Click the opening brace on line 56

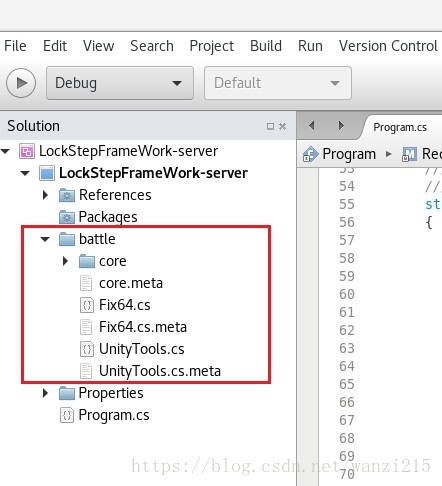point(429,223)
